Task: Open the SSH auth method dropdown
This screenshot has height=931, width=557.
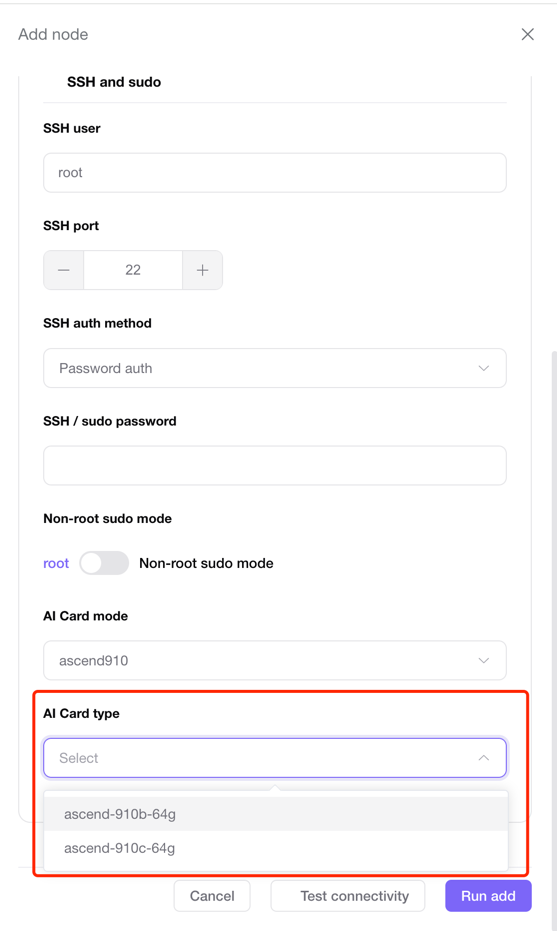Action: coord(275,368)
